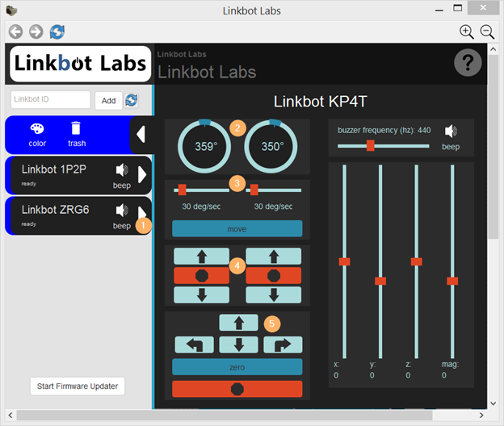Refresh the Linkbot list next to Add

132,100
